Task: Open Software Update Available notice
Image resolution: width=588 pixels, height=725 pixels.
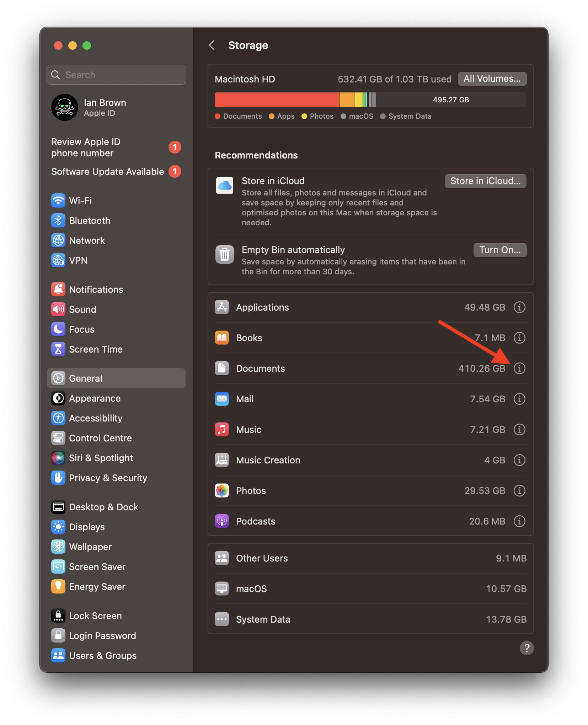Action: click(x=116, y=172)
